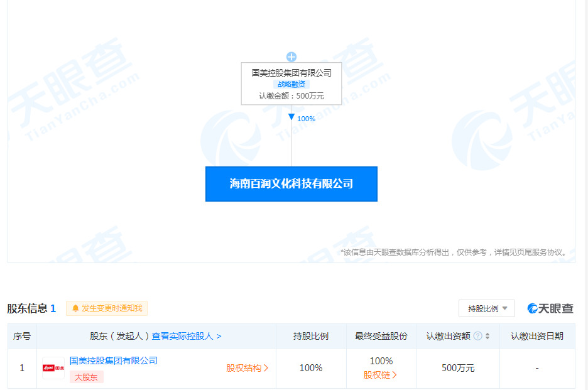Click the database disclaimer note under the chart
The width and height of the screenshot is (588, 390).
(x=454, y=252)
